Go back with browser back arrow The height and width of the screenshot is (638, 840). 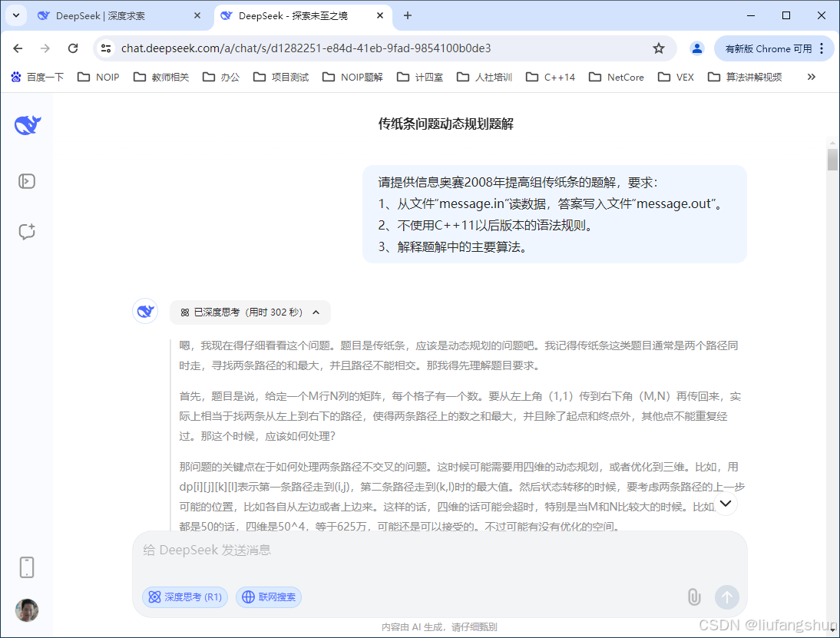point(18,48)
